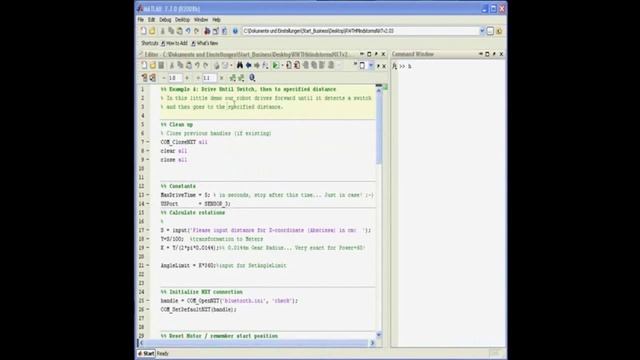
Task: Toggle breakpoint at line 7 dash
Action: [x=148, y=142]
